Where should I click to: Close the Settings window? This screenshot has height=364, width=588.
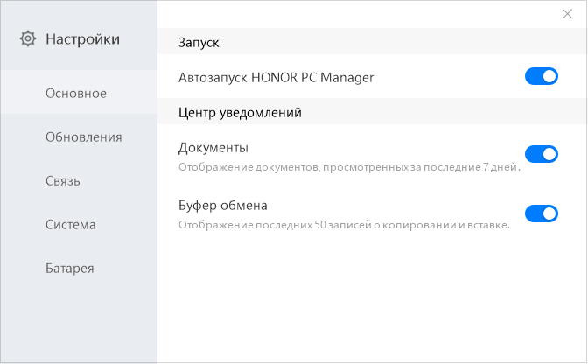(x=567, y=14)
